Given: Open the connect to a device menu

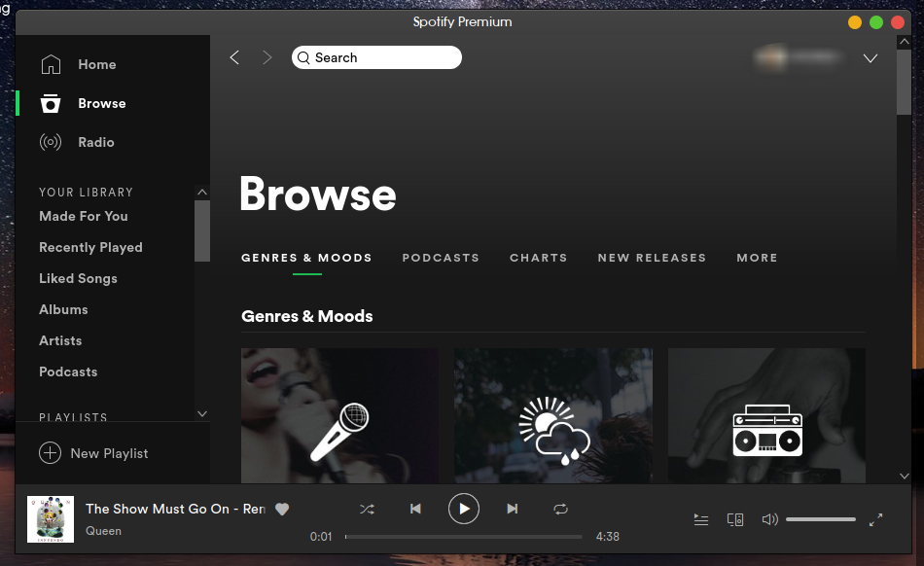Looking at the screenshot, I should click(x=735, y=519).
